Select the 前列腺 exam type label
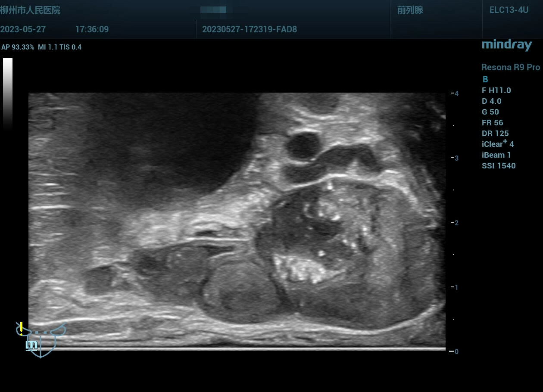The image size is (543, 392). click(410, 10)
